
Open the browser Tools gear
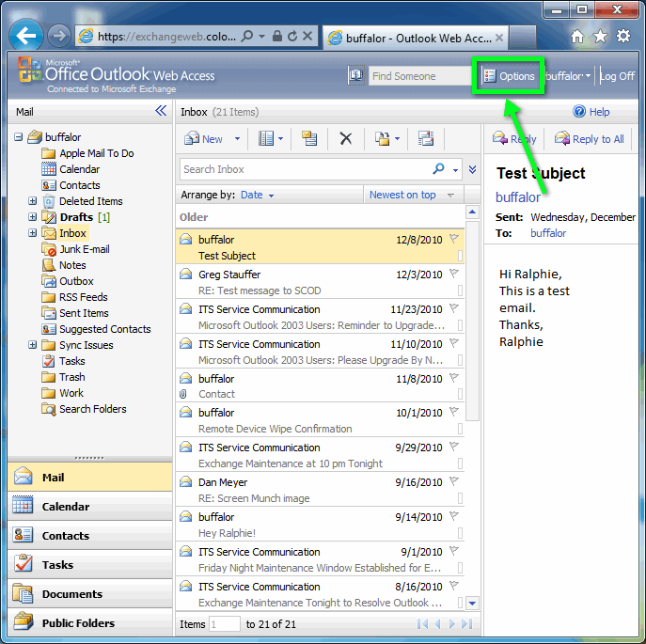(x=622, y=37)
